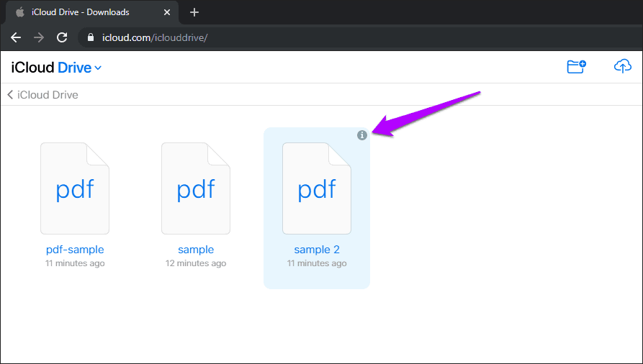
Task: Create a new folder in iCloud Drive
Action: point(576,66)
